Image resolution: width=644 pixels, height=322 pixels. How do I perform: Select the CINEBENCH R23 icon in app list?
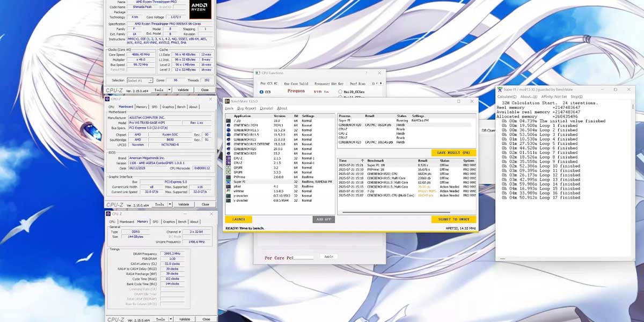(x=229, y=153)
